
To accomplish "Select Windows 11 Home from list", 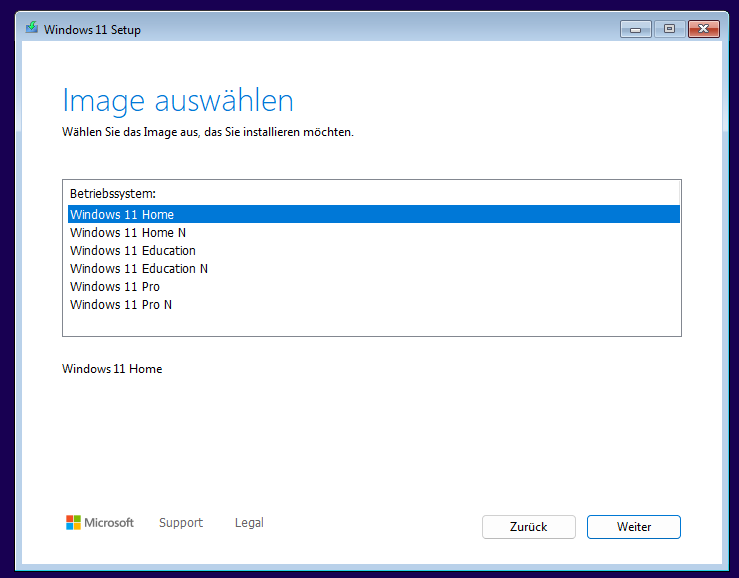I will pos(374,214).
